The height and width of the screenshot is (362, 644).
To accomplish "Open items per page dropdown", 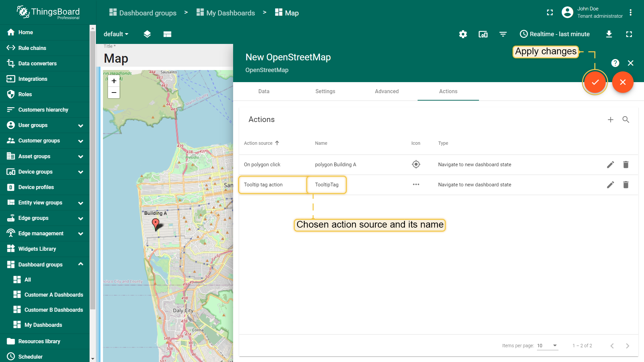I will tap(547, 346).
